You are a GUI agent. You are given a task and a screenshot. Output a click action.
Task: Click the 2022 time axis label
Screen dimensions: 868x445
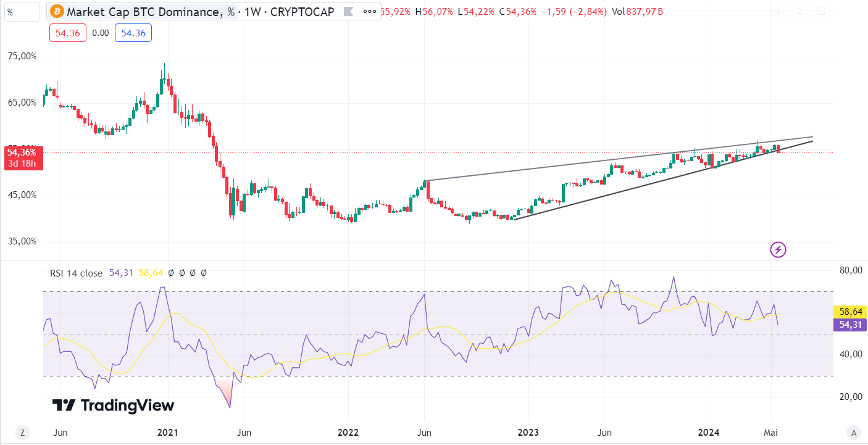coord(348,432)
